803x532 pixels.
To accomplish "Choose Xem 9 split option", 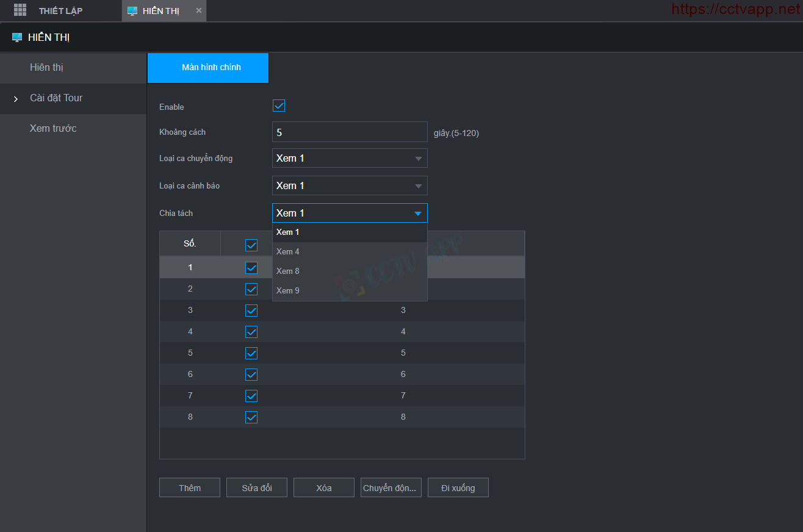I will [x=288, y=290].
